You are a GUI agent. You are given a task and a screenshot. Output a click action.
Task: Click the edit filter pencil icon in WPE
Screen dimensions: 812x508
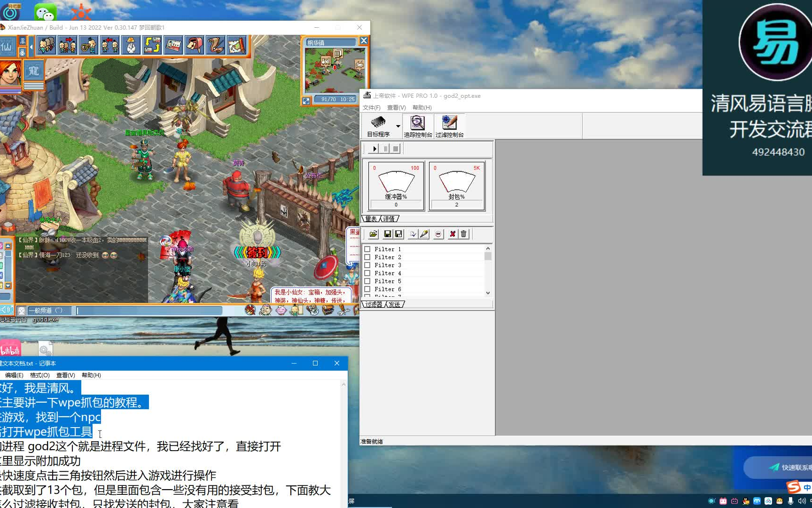coord(424,234)
